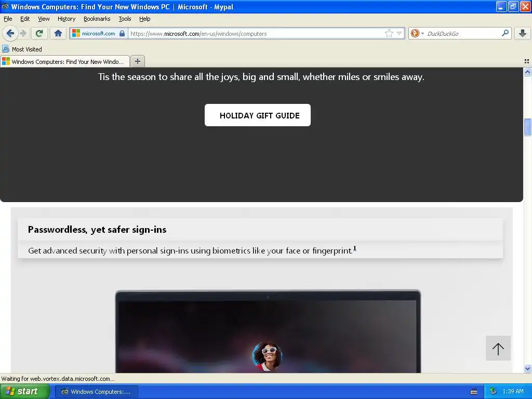Click the scrollbar down arrow
The width and height of the screenshot is (532, 399).
527,368
